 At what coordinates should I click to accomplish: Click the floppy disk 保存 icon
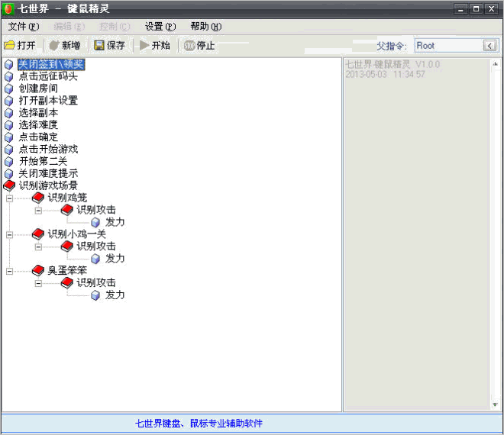point(99,45)
